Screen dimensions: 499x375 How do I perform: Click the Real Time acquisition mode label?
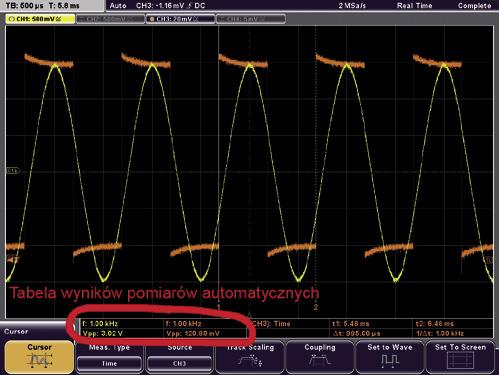414,6
